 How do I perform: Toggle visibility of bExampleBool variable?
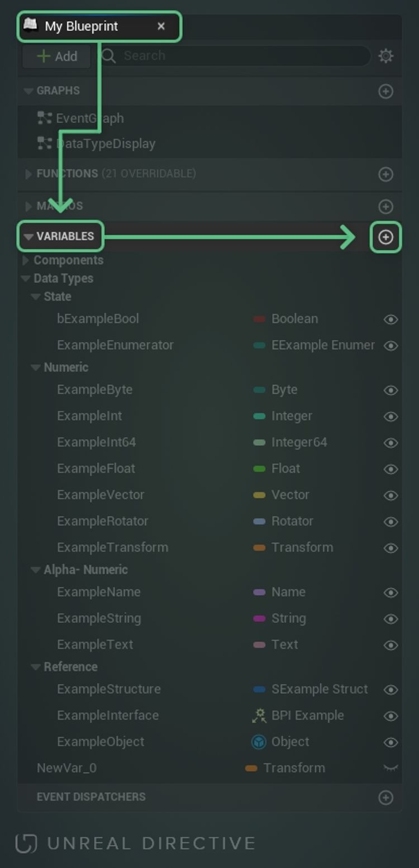[x=391, y=319]
